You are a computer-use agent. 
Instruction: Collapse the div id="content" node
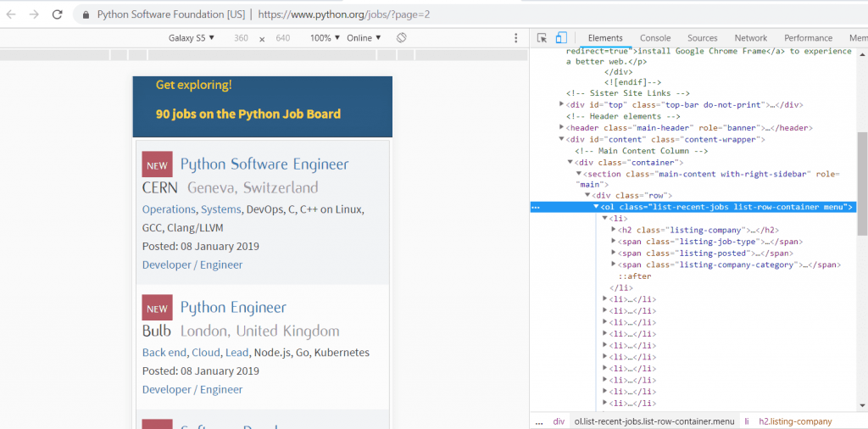(x=563, y=140)
